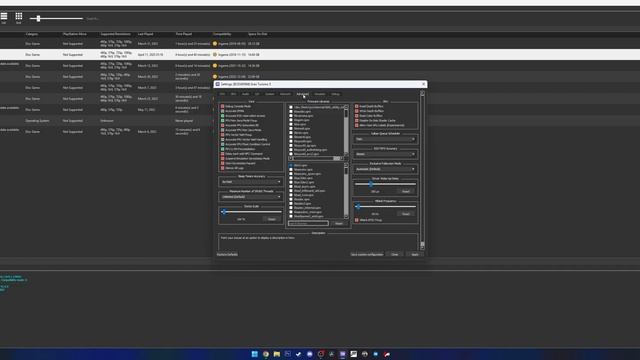Screen dimensions: 640x360
Task: Click compatibility icon in highlighted game row
Action: tap(215, 55)
